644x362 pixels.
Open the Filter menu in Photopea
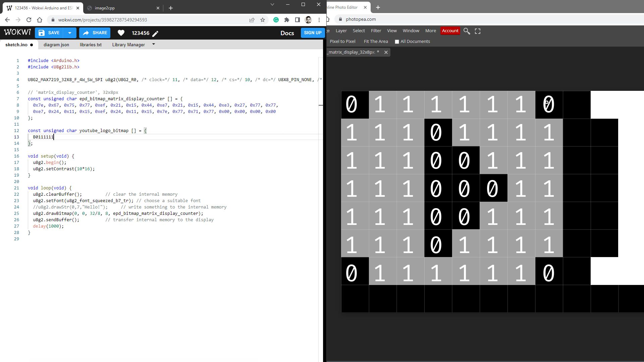376,31
